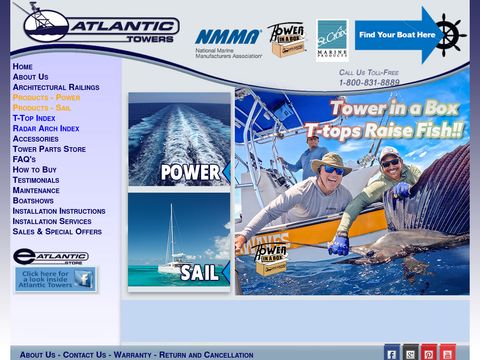The width and height of the screenshot is (480, 360).
Task: Open the YouTube footer icon
Action: pyautogui.click(x=447, y=353)
